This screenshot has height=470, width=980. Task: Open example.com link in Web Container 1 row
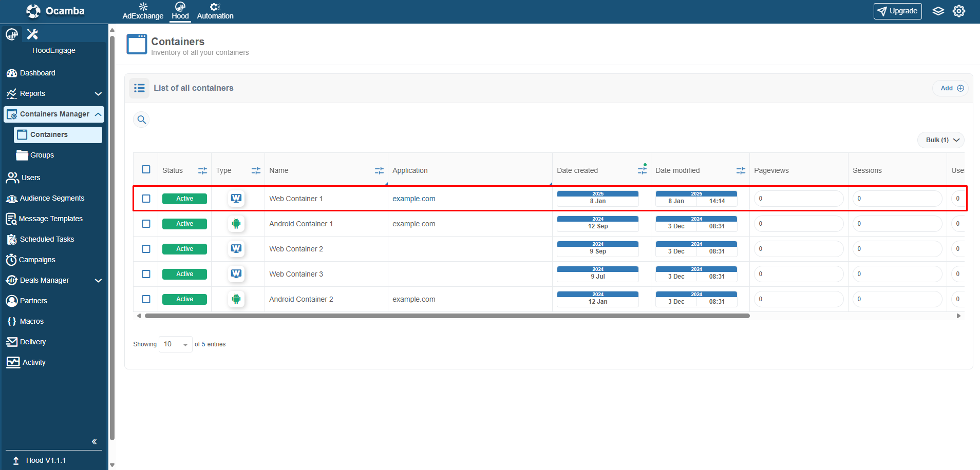click(414, 199)
